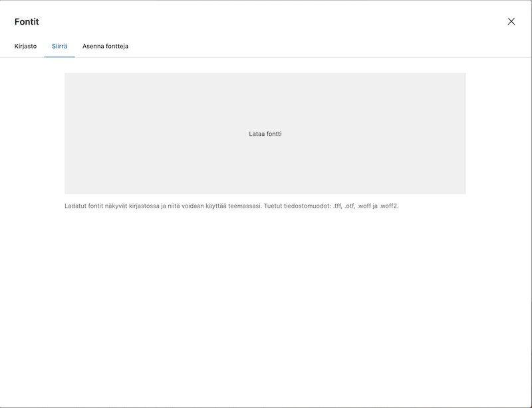
Task: Click the blue underline beneath the Siirrä tab
Action: click(x=59, y=57)
